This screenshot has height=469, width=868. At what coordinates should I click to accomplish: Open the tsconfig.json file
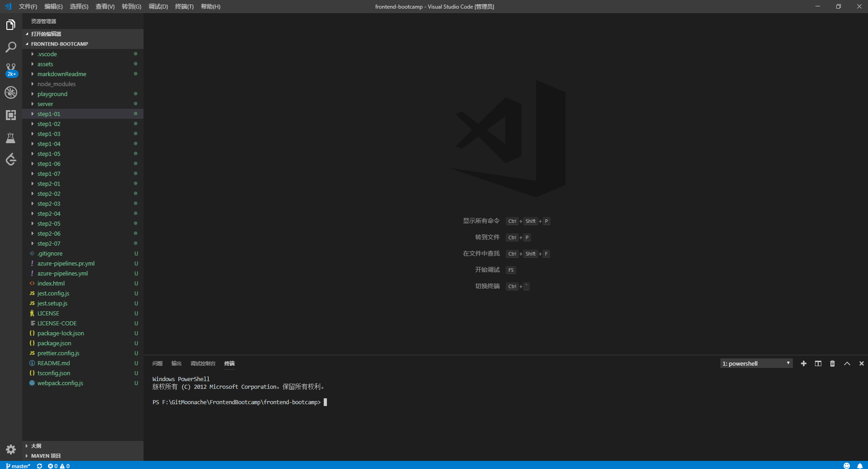pyautogui.click(x=83, y=373)
